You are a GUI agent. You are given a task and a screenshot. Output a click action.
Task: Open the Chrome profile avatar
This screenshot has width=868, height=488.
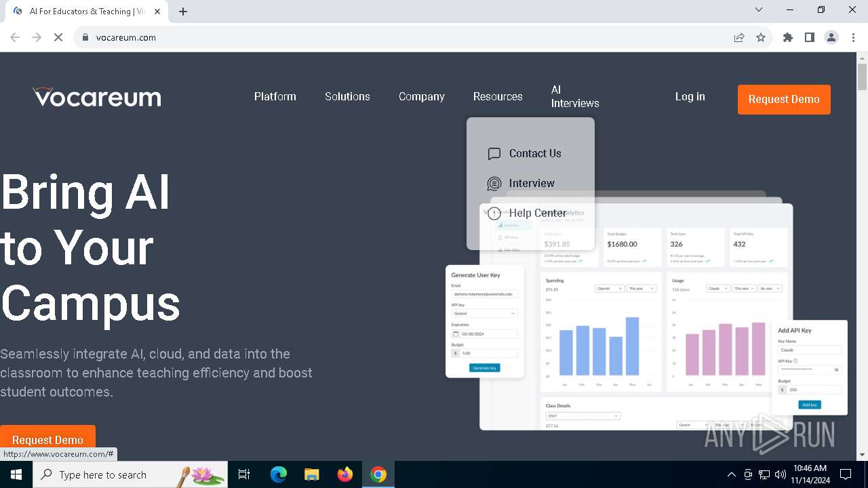pyautogui.click(x=831, y=37)
